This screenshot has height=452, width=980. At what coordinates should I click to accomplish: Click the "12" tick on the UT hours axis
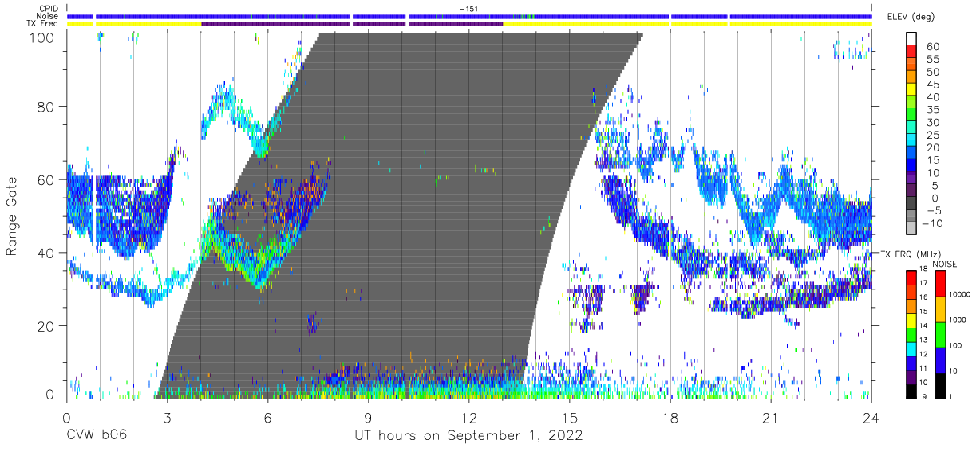click(468, 418)
